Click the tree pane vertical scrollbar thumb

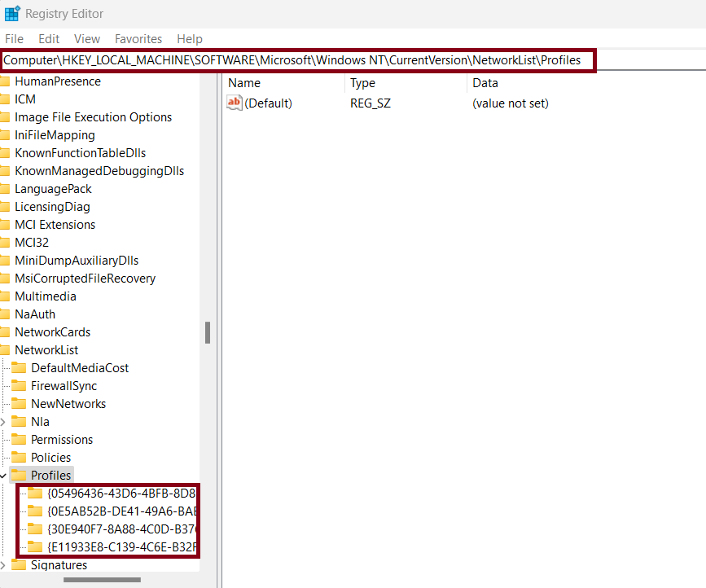(208, 333)
